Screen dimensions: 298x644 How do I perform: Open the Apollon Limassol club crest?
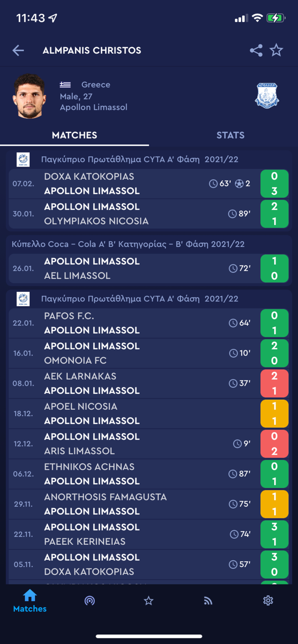tap(267, 96)
